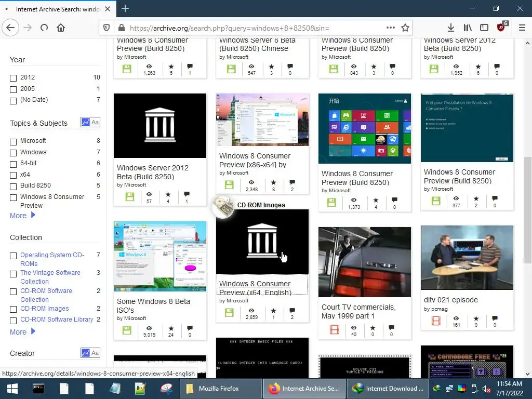This screenshot has height=399, width=532.
Task: Click scrollbar down arrow at bottom right
Action: pos(527,374)
